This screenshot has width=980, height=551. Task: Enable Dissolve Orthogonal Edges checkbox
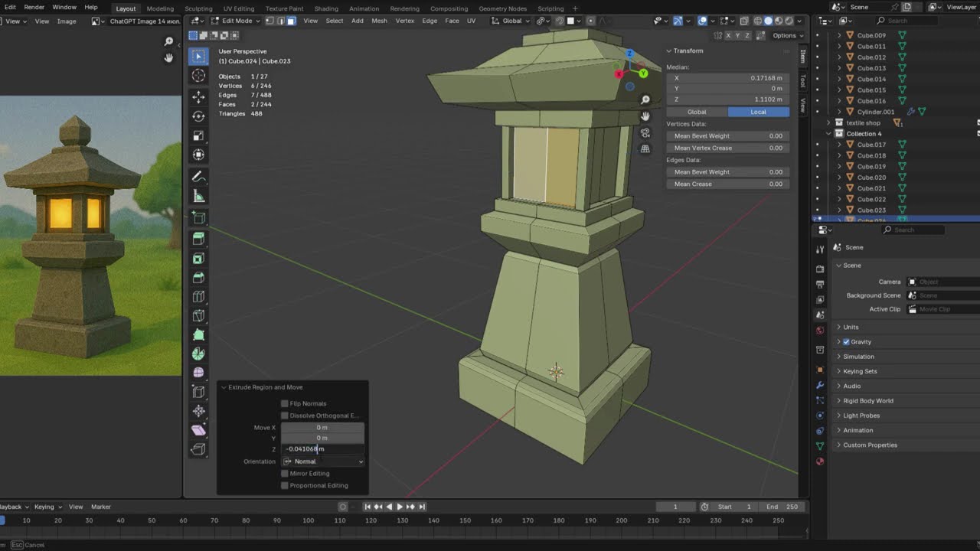pyautogui.click(x=285, y=416)
